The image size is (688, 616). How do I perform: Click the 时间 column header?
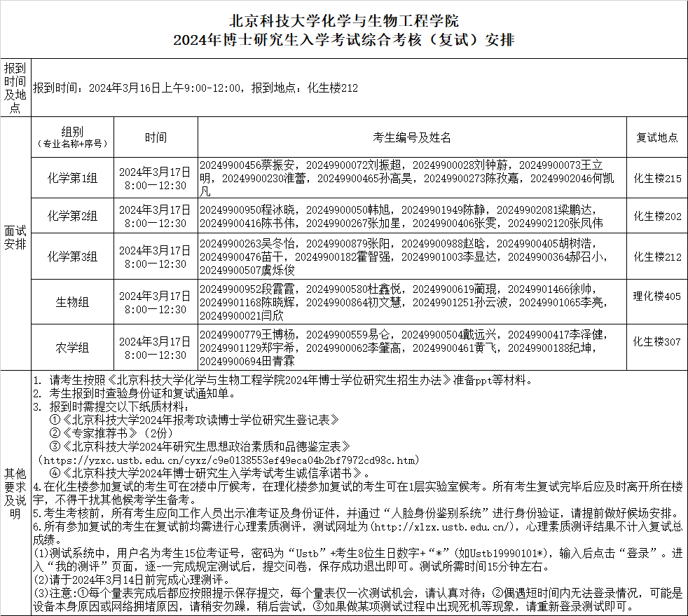156,137
